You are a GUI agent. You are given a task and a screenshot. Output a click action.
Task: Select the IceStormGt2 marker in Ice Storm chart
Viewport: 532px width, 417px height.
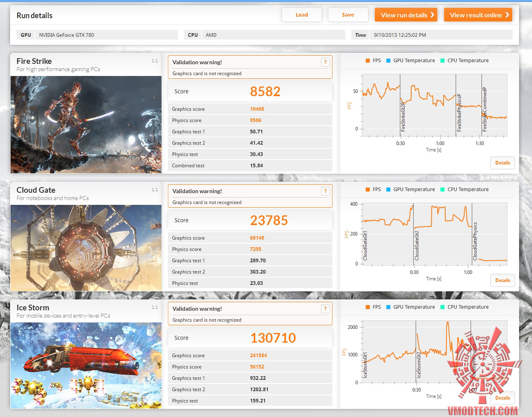[x=419, y=365]
